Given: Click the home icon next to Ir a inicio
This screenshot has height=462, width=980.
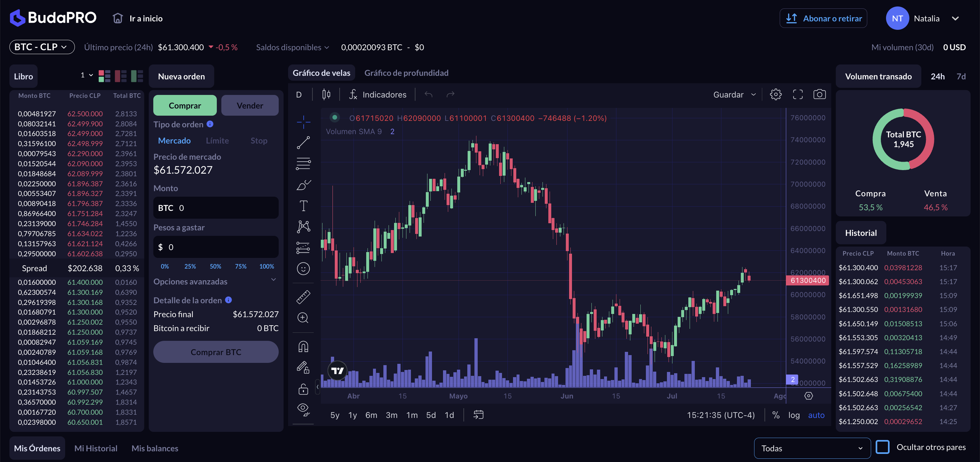Looking at the screenshot, I should coord(118,18).
